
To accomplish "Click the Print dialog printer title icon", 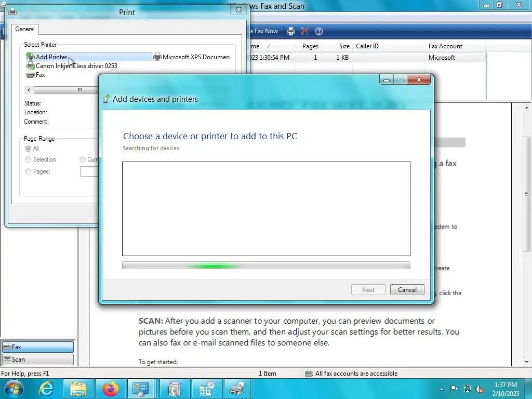I will coord(12,12).
